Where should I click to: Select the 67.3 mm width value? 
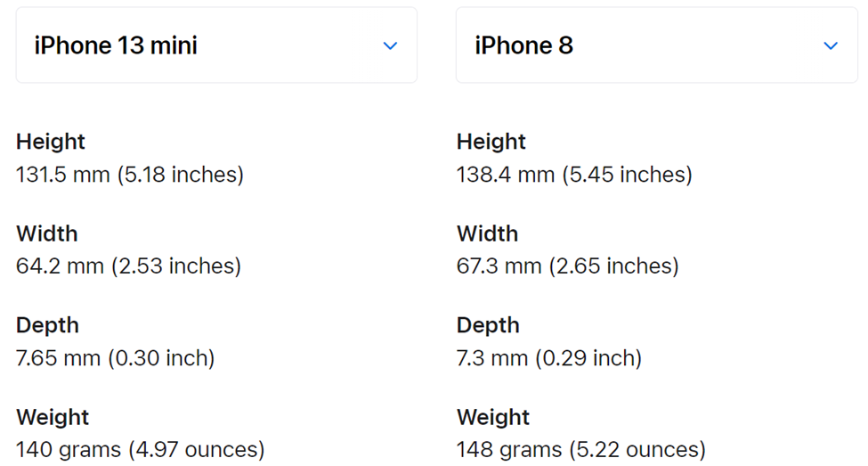coord(568,266)
